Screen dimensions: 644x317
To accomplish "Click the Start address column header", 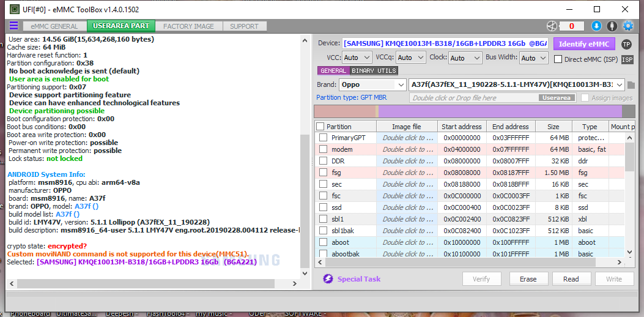I will [461, 127].
